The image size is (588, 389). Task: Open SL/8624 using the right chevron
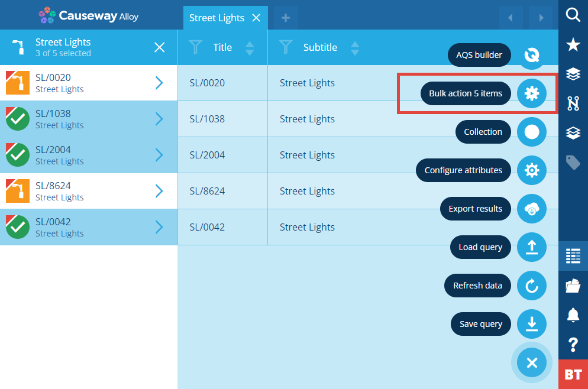pyautogui.click(x=159, y=191)
